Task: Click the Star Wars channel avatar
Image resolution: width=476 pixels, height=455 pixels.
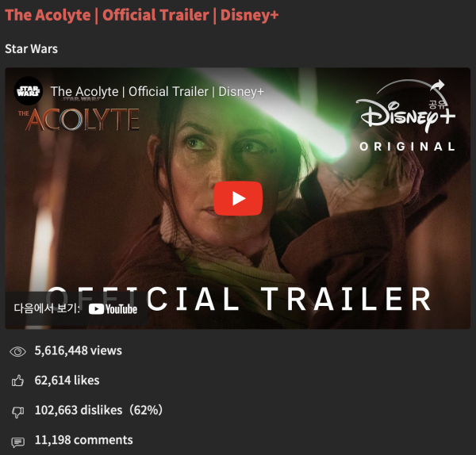Action: tap(29, 90)
